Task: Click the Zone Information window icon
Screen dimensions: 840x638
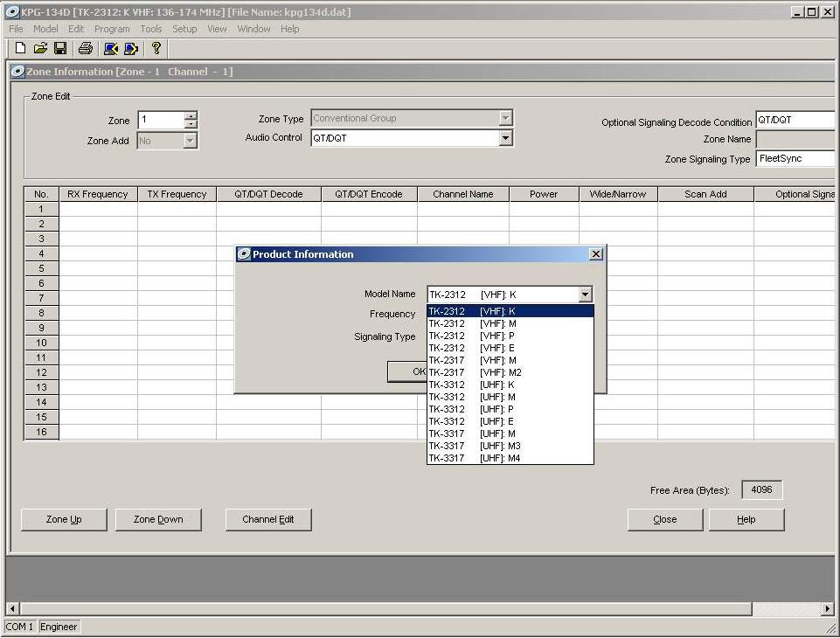Action: (17, 72)
